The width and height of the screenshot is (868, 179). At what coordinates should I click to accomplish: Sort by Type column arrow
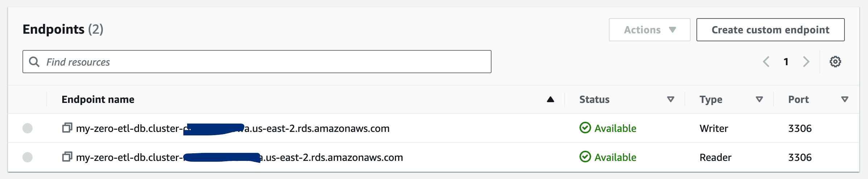coord(759,99)
